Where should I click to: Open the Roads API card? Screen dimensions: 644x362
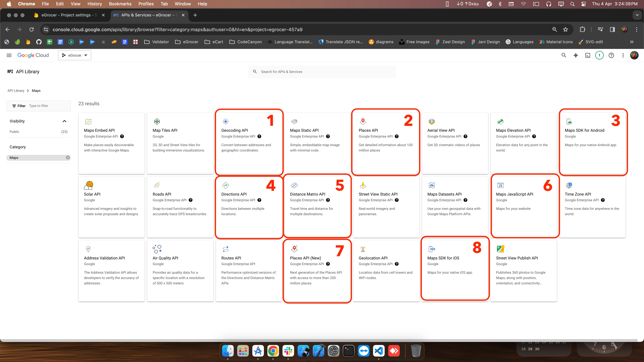(180, 207)
